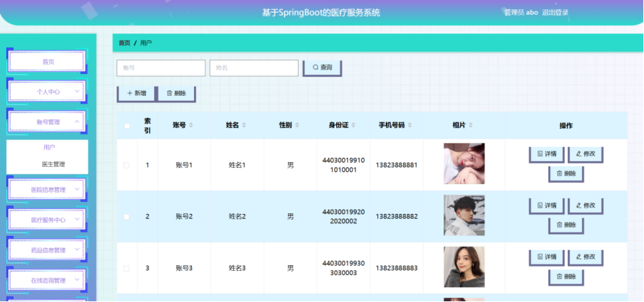Check the checkbox for row 账号1
644x302 pixels.
[127, 166]
